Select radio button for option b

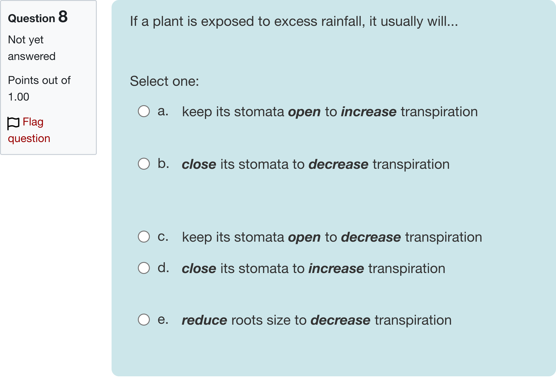coord(144,164)
